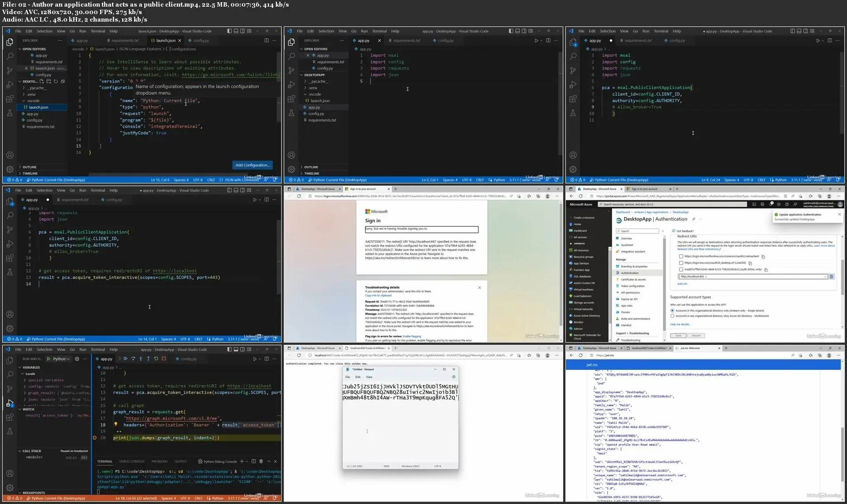This screenshot has height=504, width=847.
Task: Check the login.microsoftonline.com nativeclient URI checkbox
Action: coord(681,256)
